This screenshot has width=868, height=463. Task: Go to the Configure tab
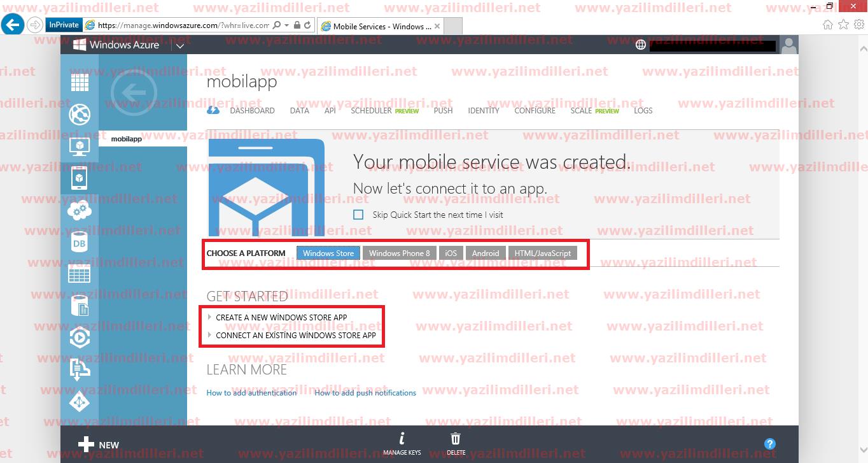(535, 111)
